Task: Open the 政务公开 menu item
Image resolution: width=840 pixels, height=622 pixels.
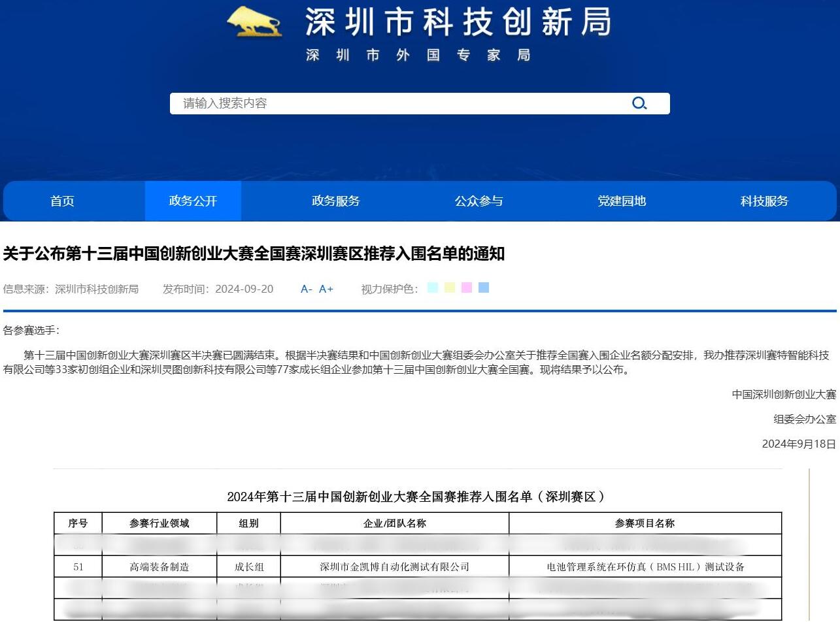Action: click(x=193, y=201)
